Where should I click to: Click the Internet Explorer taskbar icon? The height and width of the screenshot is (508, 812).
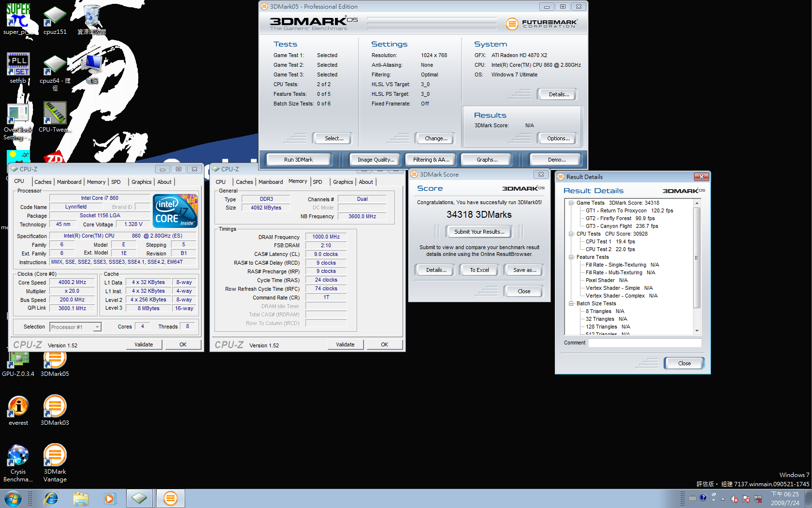pyautogui.click(x=51, y=498)
